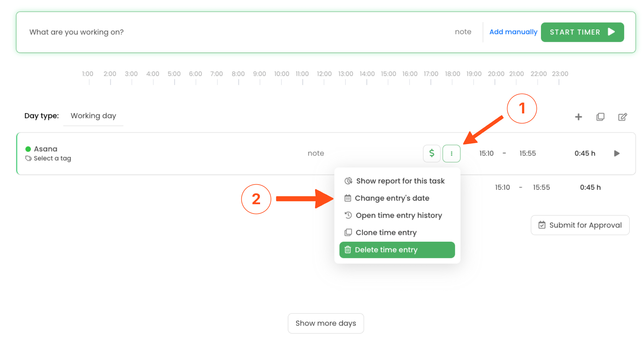The width and height of the screenshot is (644, 342).
Task: Click Submit for Approval button
Action: tap(580, 225)
